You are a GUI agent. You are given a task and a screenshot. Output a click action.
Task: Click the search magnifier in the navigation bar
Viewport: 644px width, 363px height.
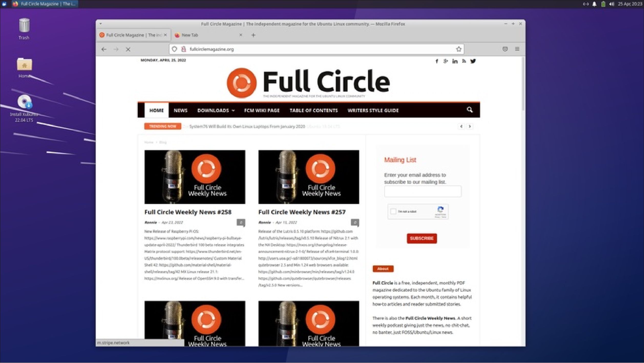[469, 110]
